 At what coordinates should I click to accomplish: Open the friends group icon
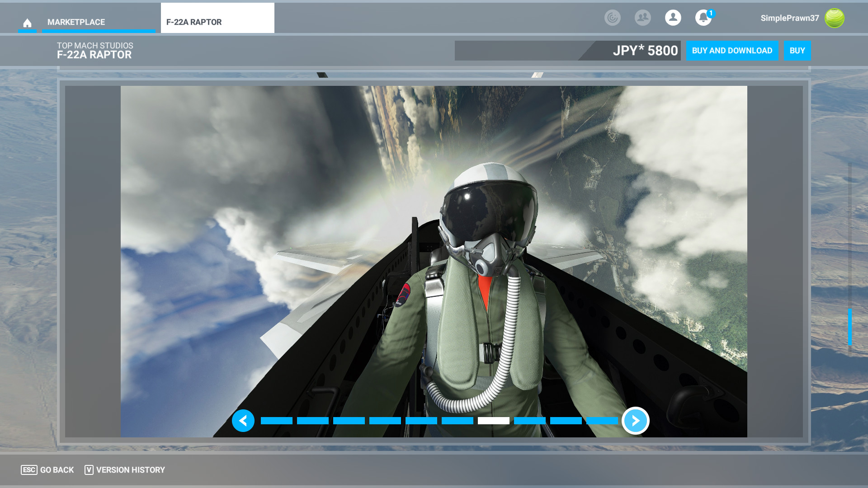pyautogui.click(x=642, y=18)
